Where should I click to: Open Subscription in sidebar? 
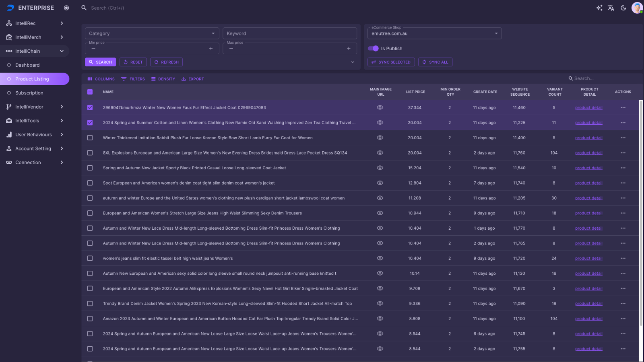coord(35,93)
